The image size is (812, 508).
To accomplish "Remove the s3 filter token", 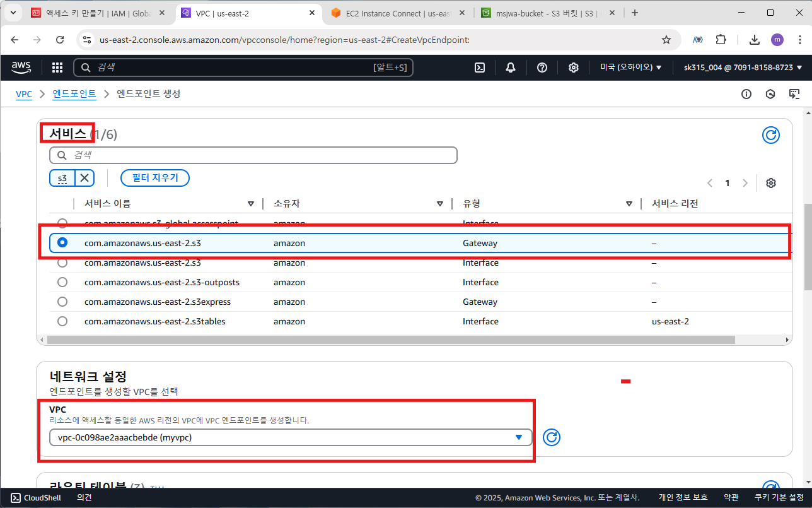I will point(84,178).
